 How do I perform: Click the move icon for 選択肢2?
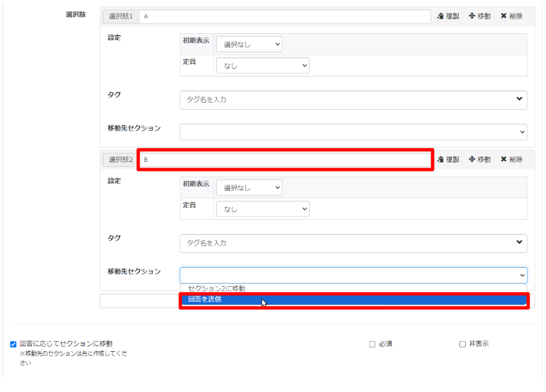click(472, 159)
